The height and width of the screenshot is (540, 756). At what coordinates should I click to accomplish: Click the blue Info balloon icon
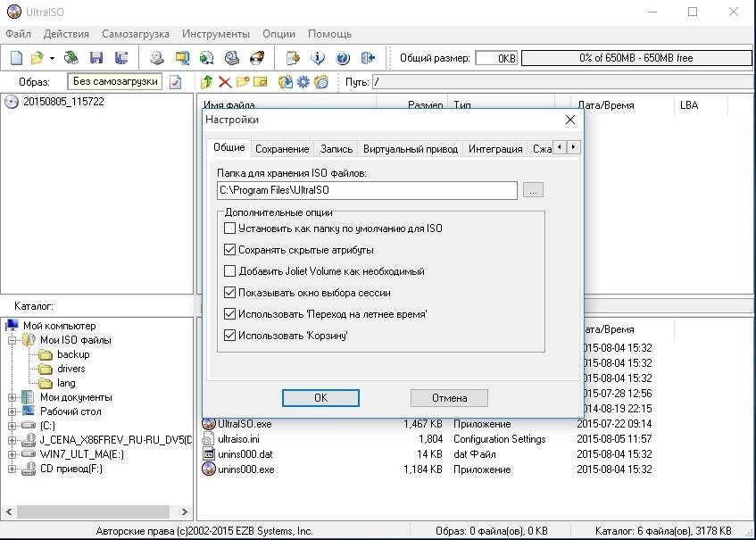(x=318, y=58)
